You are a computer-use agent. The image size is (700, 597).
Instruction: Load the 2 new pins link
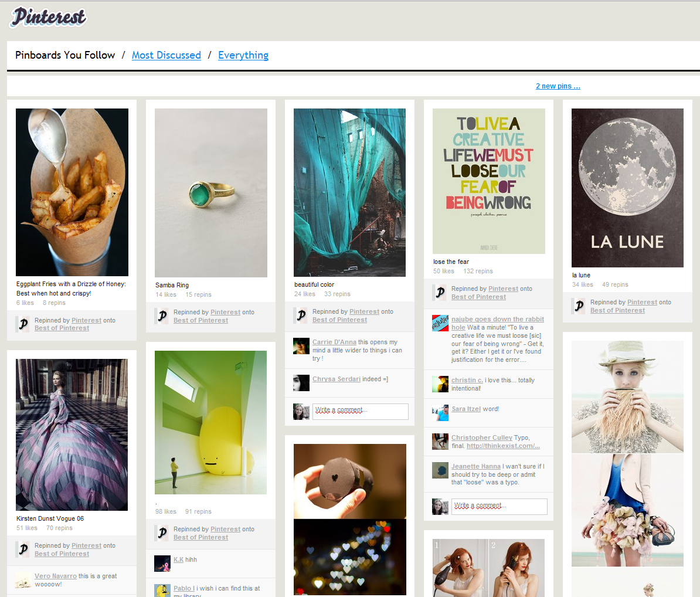[558, 86]
